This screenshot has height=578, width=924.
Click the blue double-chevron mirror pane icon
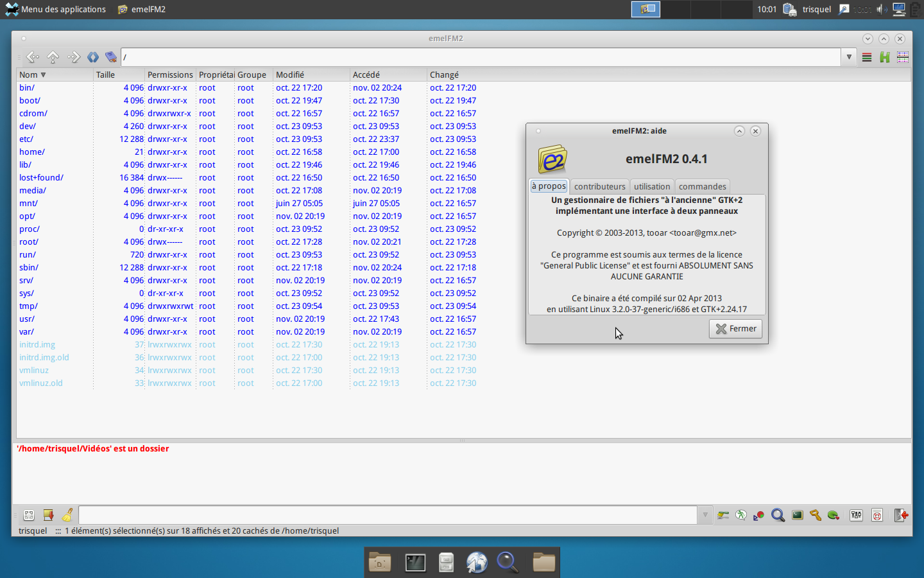(93, 57)
